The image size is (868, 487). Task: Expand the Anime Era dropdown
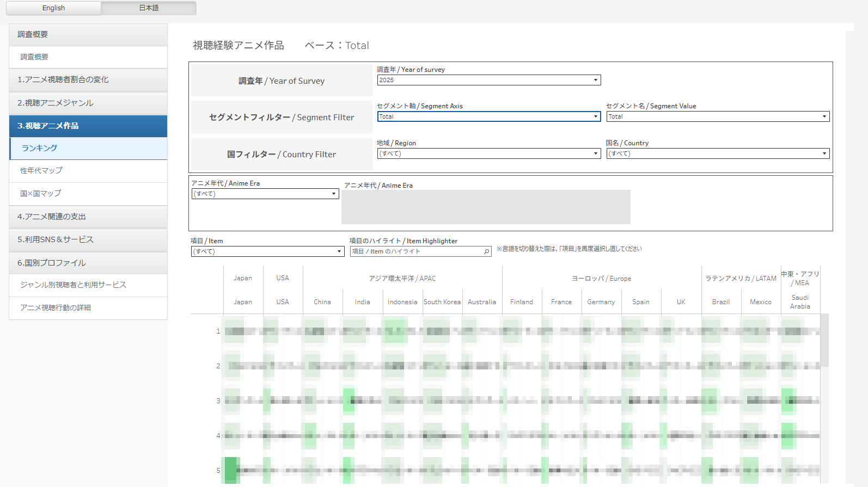click(x=265, y=194)
